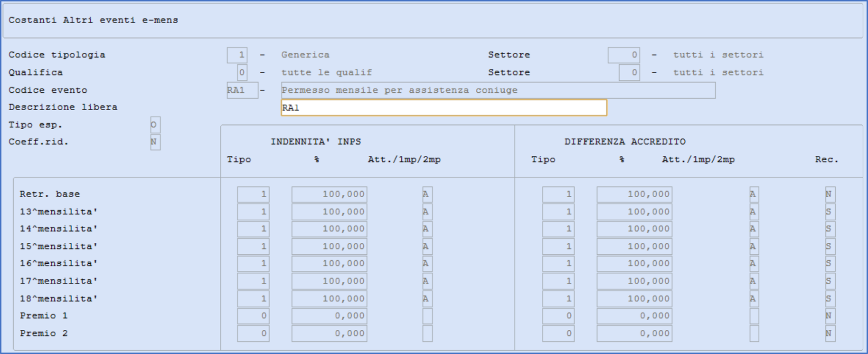The image size is (868, 354).
Task: Select 15^mensilita' Indennita INPS Att. field
Action: point(427,247)
